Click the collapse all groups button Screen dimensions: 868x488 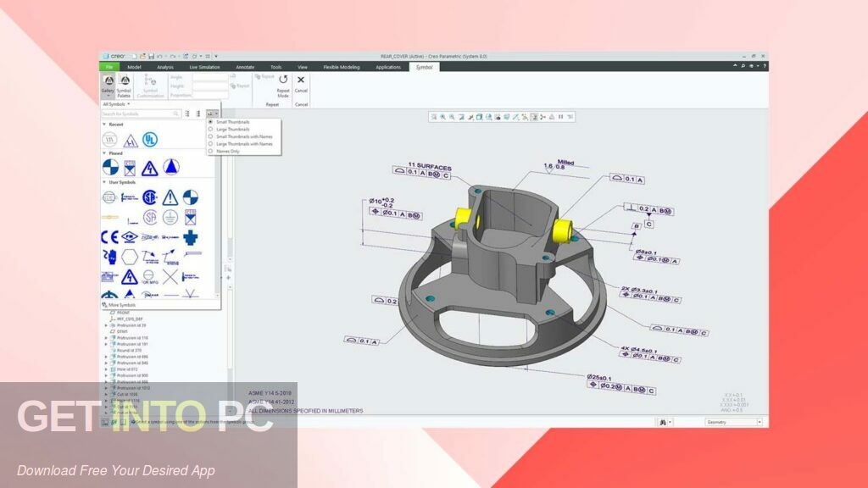(198, 114)
